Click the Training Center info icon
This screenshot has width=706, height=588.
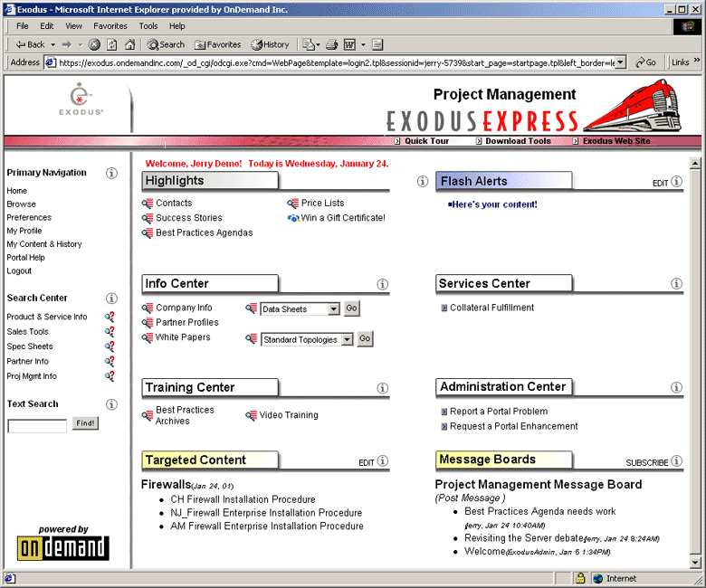click(x=382, y=388)
